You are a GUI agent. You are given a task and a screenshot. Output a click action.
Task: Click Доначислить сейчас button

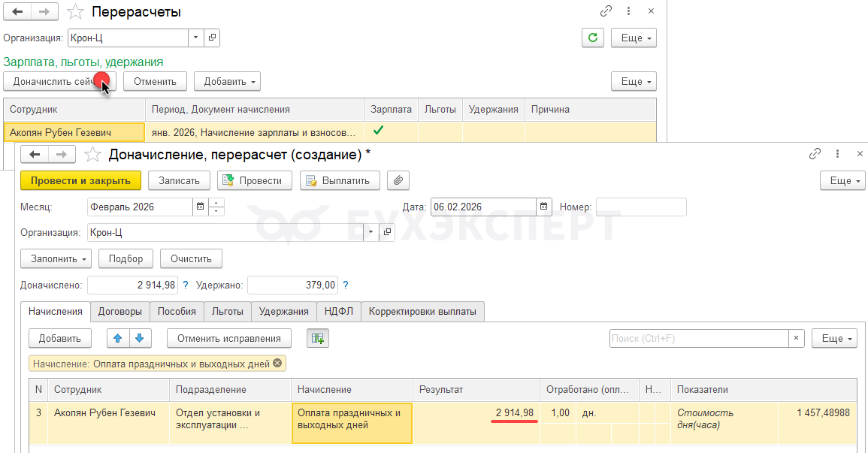pos(60,81)
